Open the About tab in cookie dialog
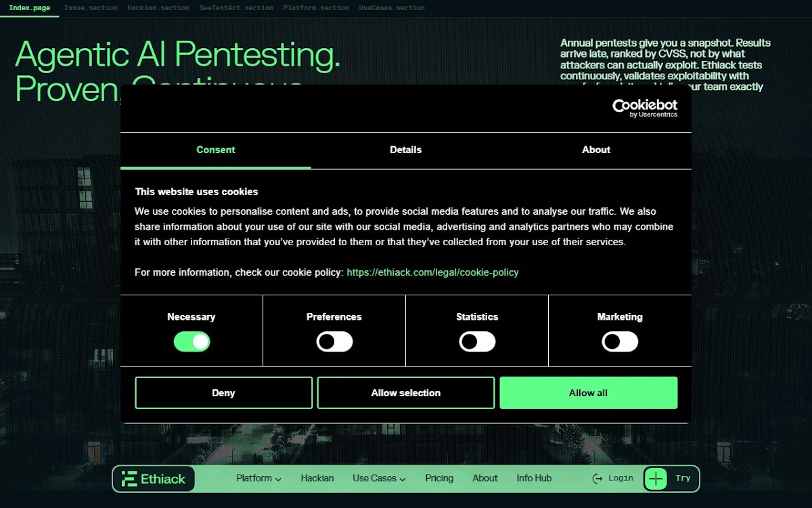The width and height of the screenshot is (812, 508). pos(596,150)
